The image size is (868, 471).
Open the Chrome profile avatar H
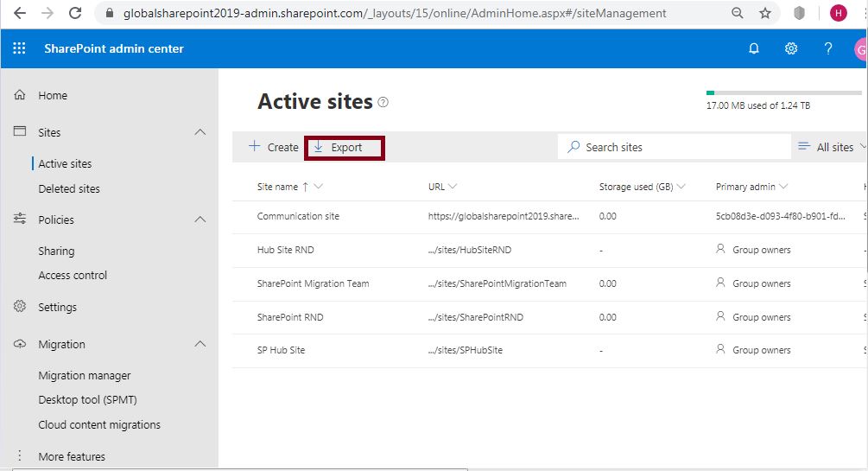pyautogui.click(x=838, y=13)
